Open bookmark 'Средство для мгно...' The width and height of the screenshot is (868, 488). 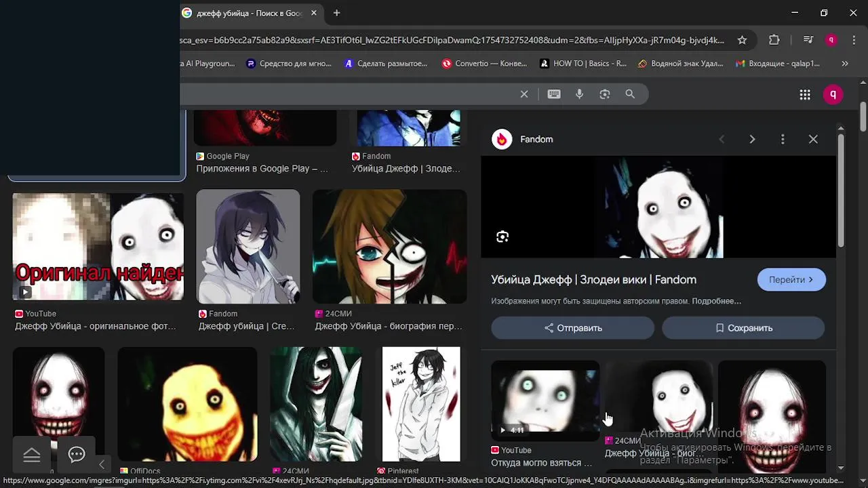(289, 64)
